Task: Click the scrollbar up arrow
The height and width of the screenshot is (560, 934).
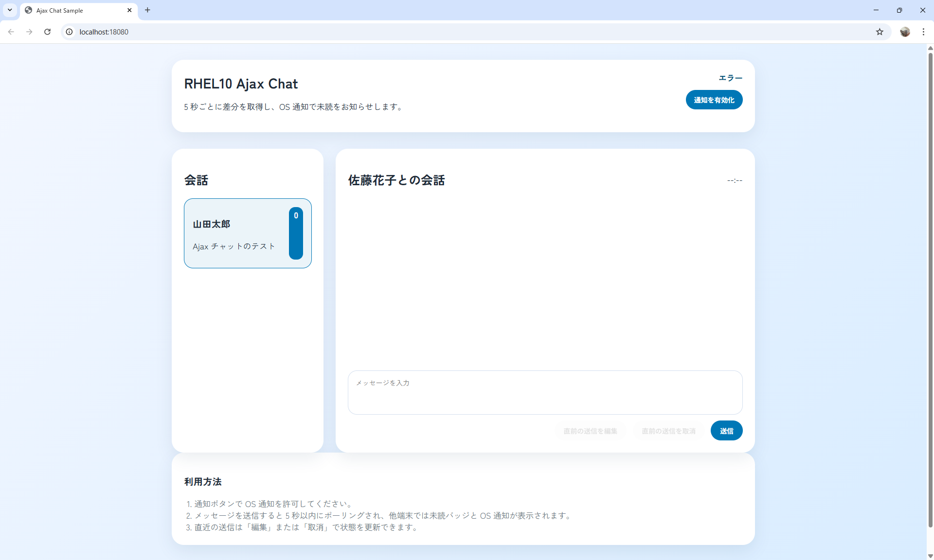Action: pos(930,48)
